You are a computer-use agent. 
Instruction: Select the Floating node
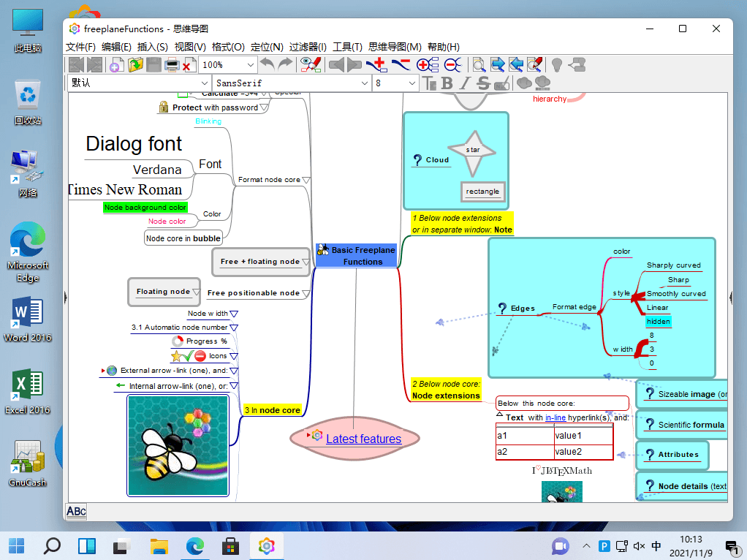[x=164, y=292]
